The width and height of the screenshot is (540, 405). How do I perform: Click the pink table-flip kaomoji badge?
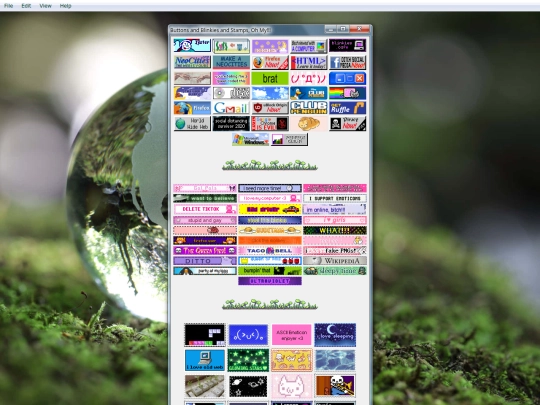point(309,78)
